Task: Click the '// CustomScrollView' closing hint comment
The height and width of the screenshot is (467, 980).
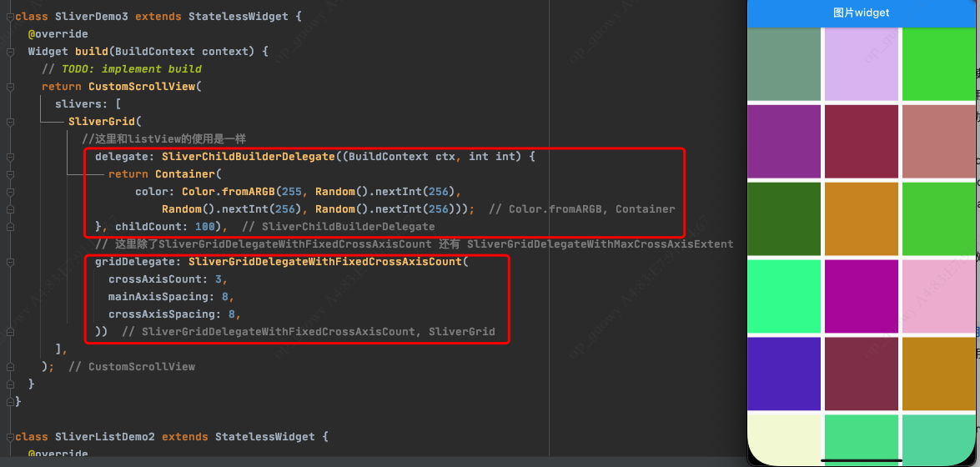Action: click(131, 366)
